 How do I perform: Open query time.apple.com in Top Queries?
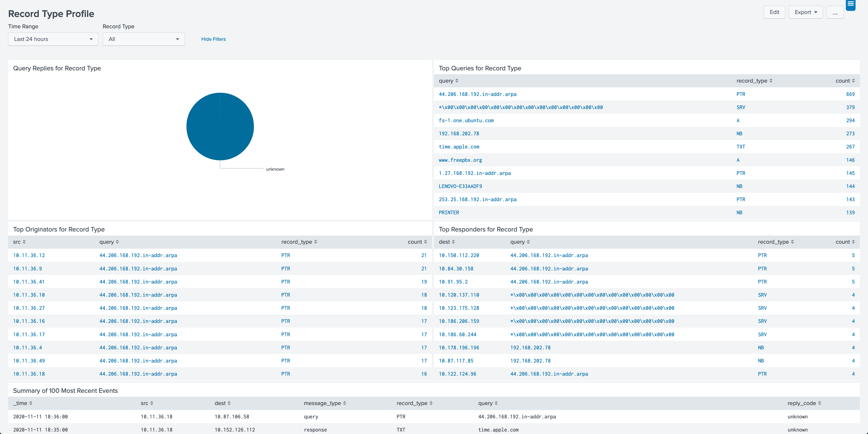point(459,147)
